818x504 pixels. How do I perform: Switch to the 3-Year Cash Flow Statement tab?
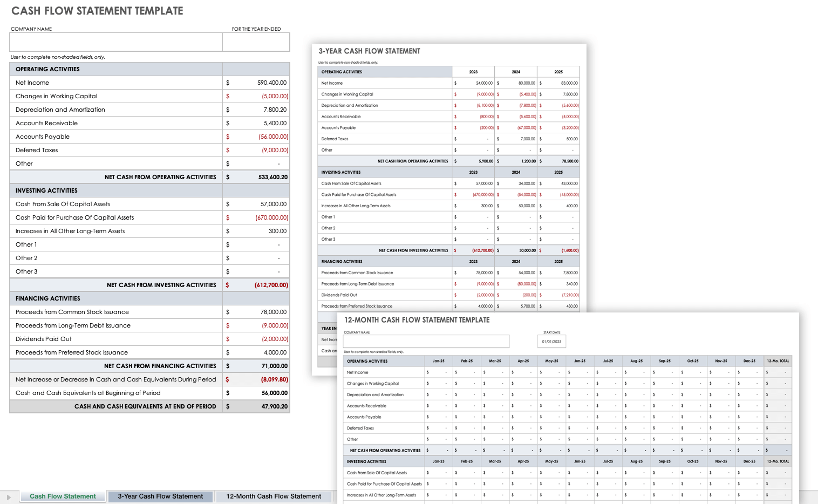click(160, 496)
